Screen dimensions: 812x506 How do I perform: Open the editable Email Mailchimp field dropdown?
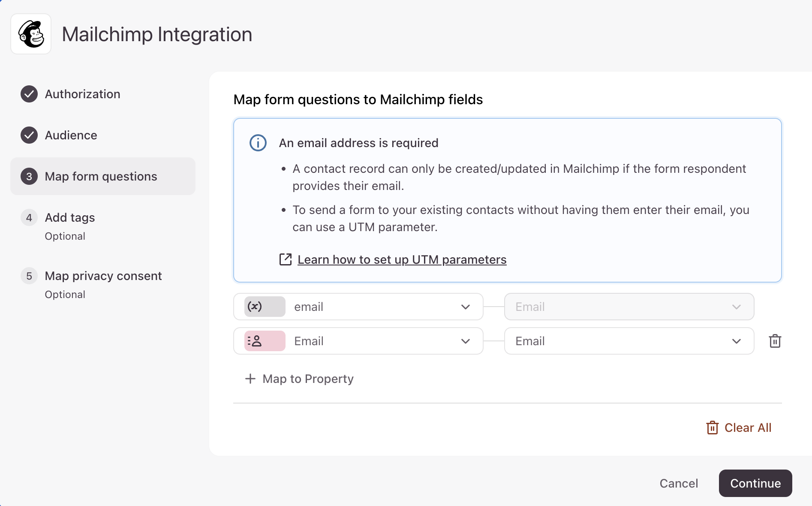[629, 341]
